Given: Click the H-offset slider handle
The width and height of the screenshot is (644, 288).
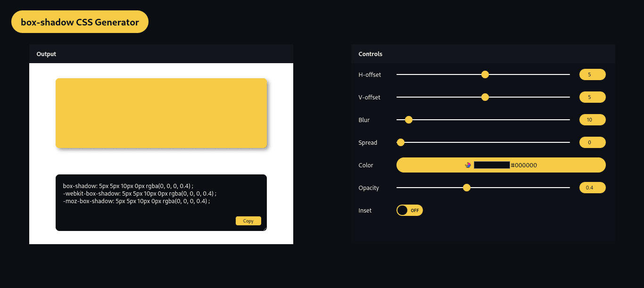Looking at the screenshot, I should (x=485, y=74).
